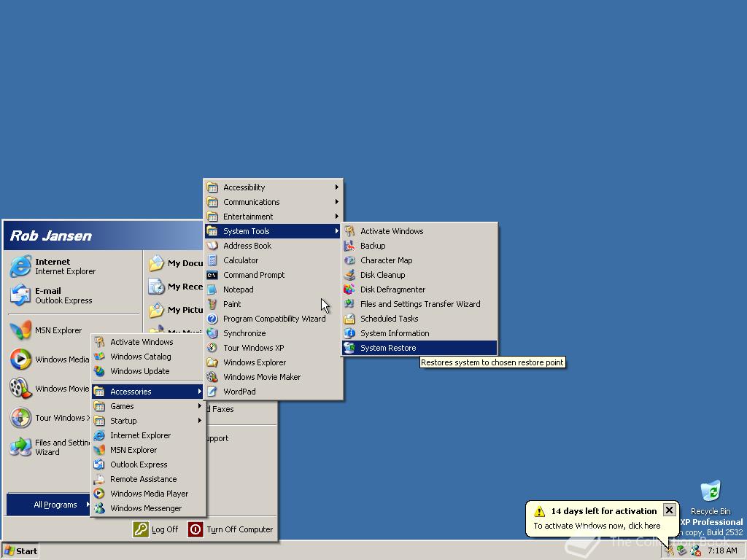Click the Disk Defragmenter icon
The image size is (747, 560).
349,289
